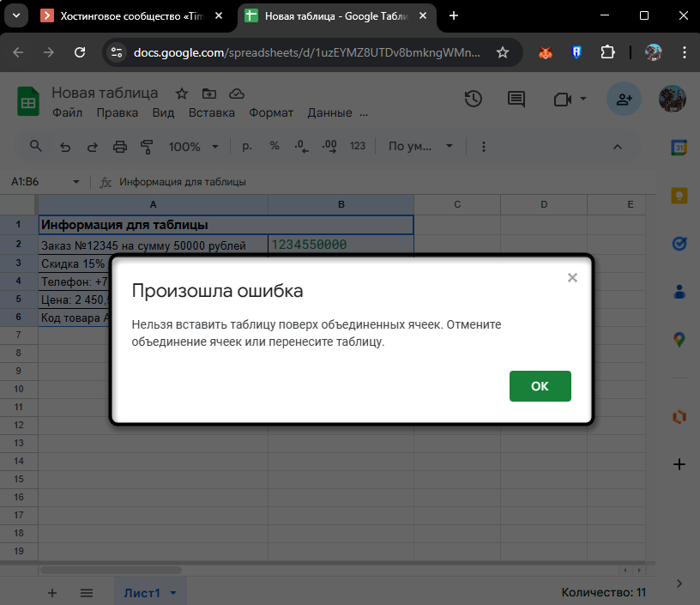Click the Undo icon
The image size is (700, 605).
(x=64, y=146)
